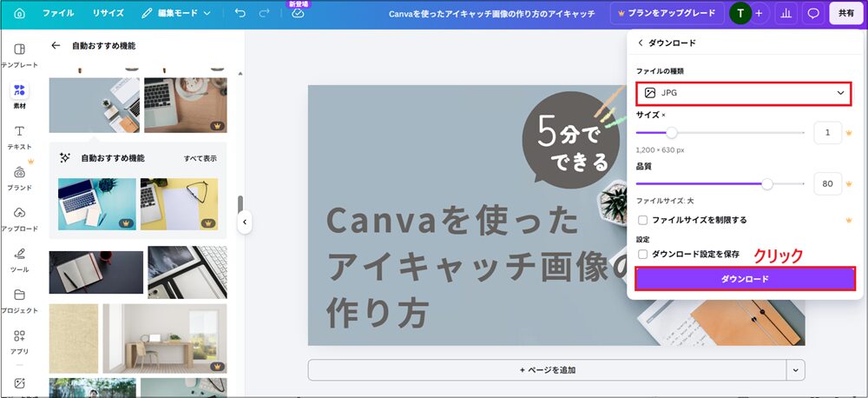Open the 編集モード dropdown
The height and width of the screenshot is (398, 868).
click(176, 13)
